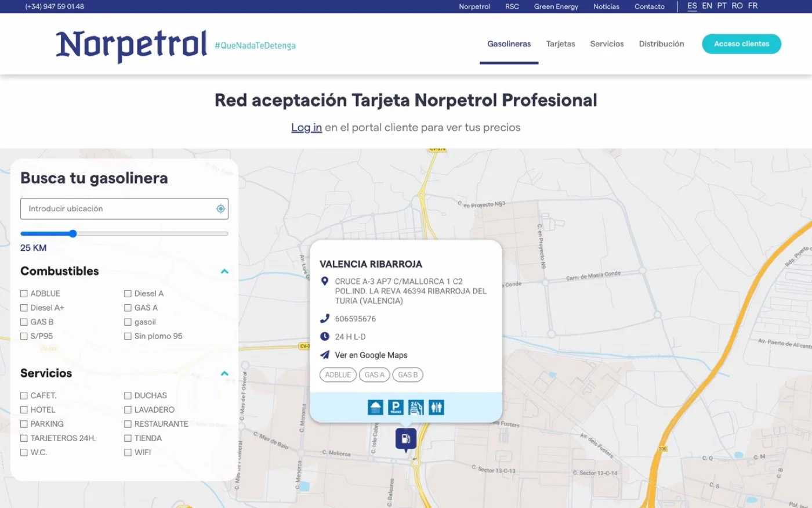Viewport: 812px width, 508px height.
Task: Switch language to RO
Action: tap(737, 6)
